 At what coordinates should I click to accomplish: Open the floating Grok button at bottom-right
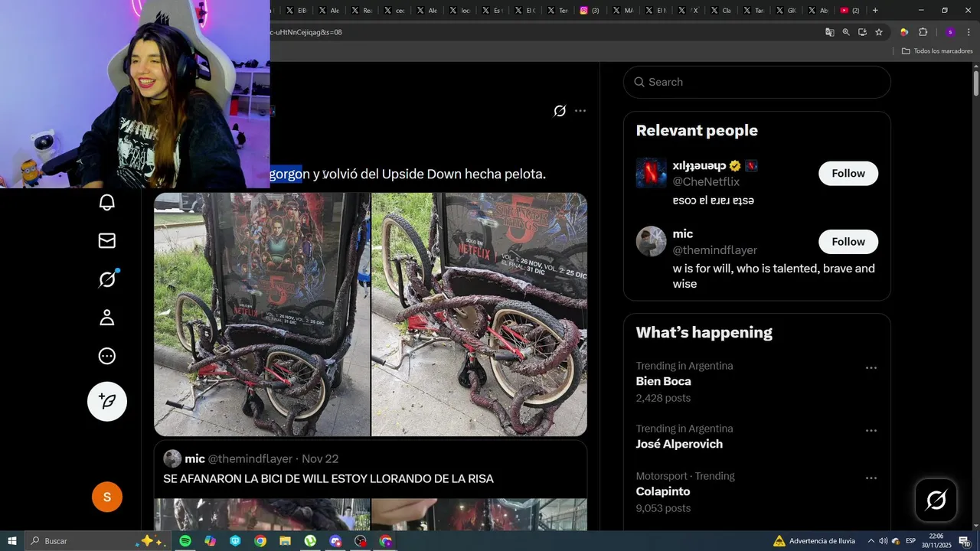[936, 500]
